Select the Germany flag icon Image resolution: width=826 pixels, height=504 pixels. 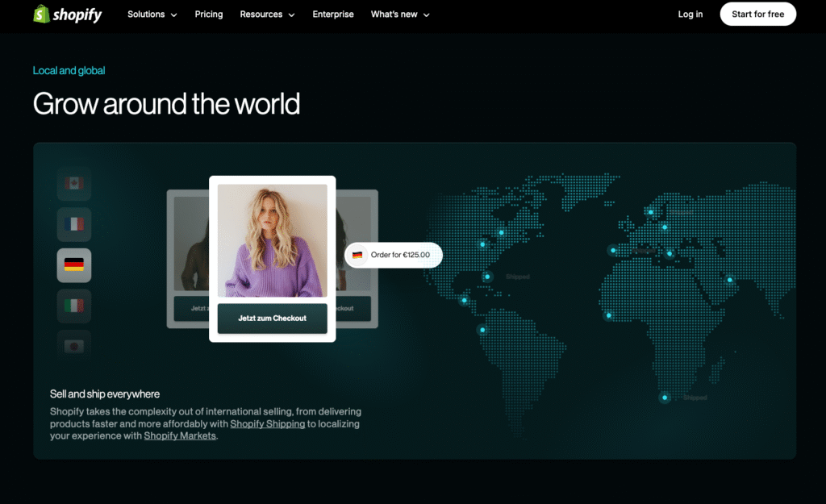click(74, 265)
